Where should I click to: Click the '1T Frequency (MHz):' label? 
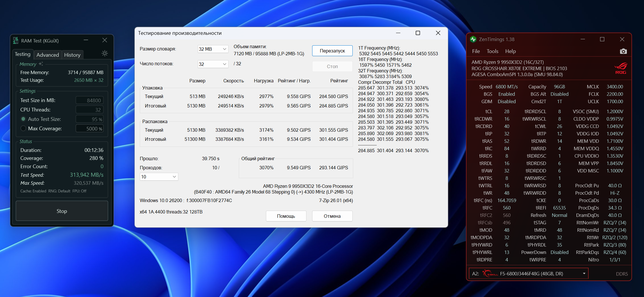(379, 48)
